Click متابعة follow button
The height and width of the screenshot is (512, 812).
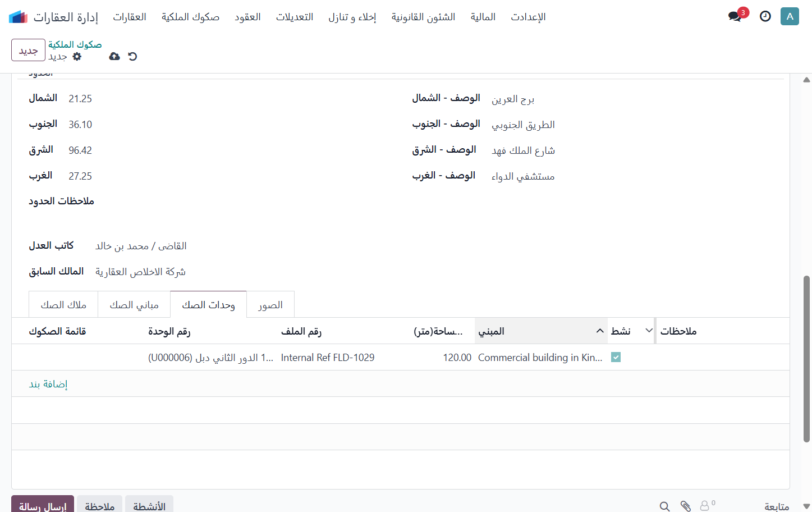point(777,506)
